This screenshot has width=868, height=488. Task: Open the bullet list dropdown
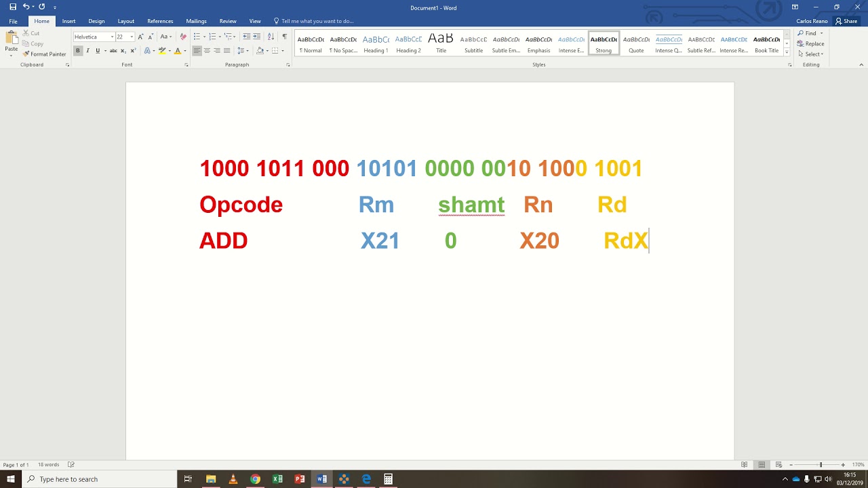pos(205,37)
